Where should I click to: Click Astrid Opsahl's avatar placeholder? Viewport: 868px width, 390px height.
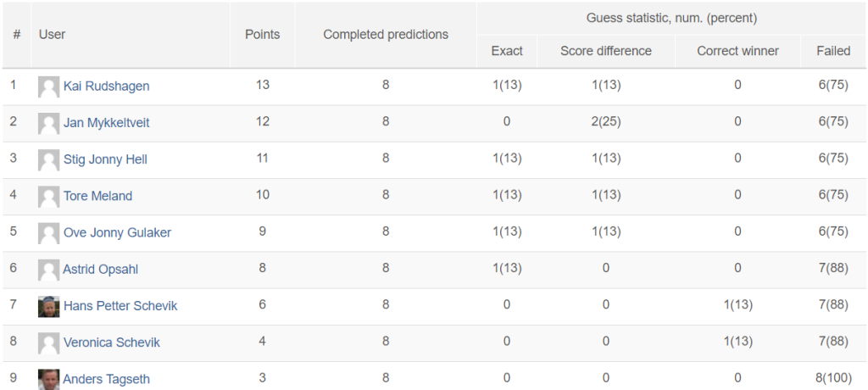click(x=48, y=270)
